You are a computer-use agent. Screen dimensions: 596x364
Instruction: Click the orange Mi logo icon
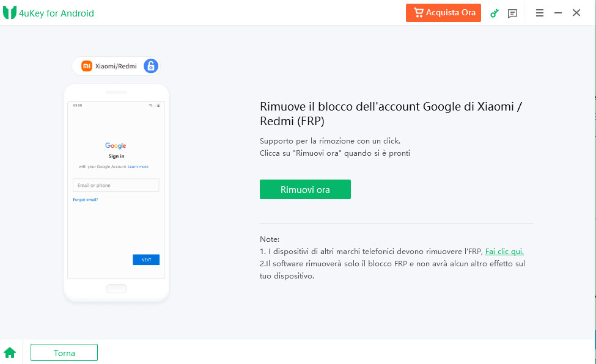[x=87, y=66]
